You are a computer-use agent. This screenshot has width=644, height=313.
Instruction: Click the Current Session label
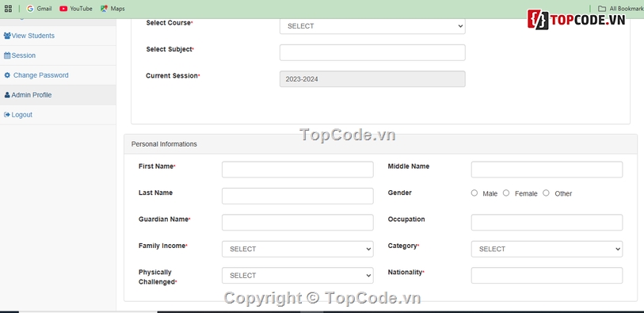click(173, 75)
